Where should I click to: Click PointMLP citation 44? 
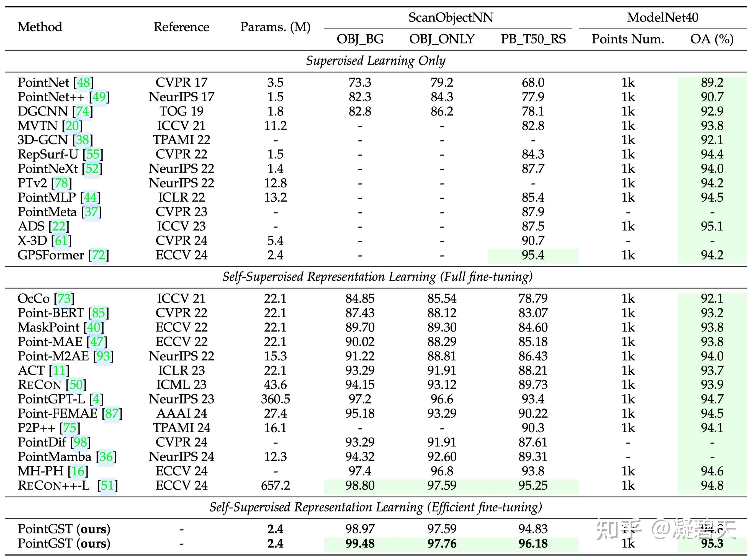[90, 198]
